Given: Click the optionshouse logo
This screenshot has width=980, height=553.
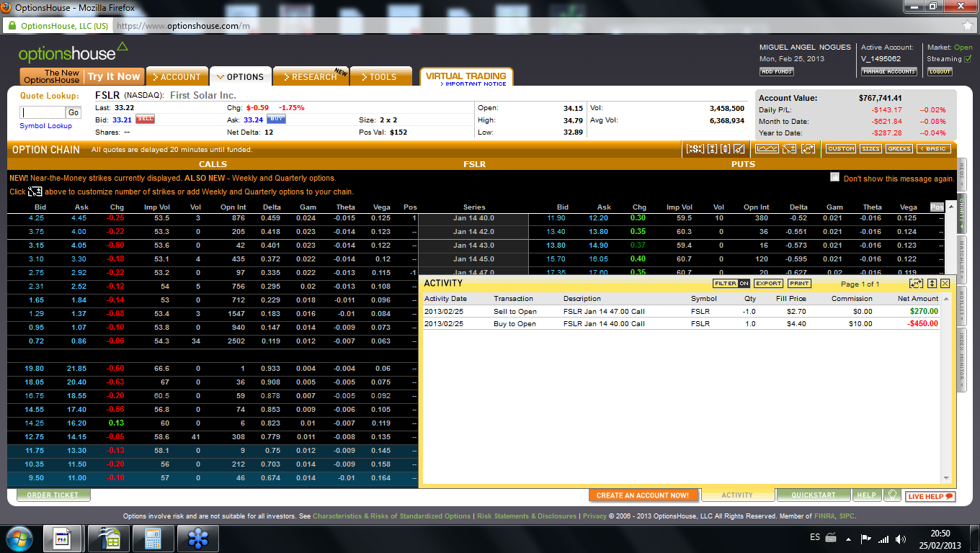Looking at the screenshot, I should [x=73, y=53].
